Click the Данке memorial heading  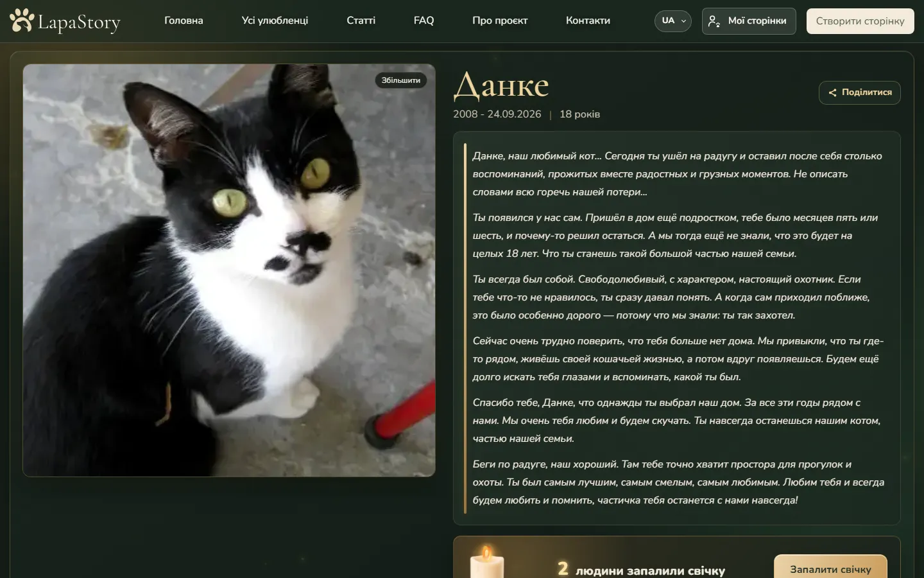[501, 85]
